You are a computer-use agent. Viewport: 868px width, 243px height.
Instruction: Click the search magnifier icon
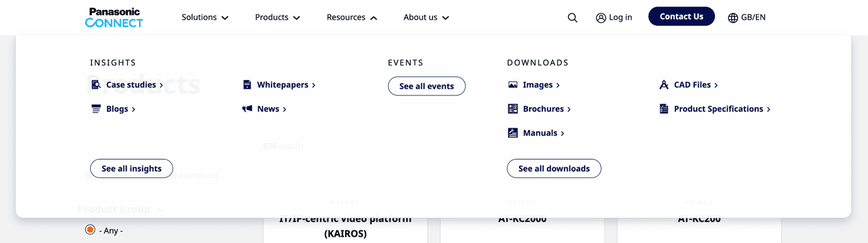(573, 18)
